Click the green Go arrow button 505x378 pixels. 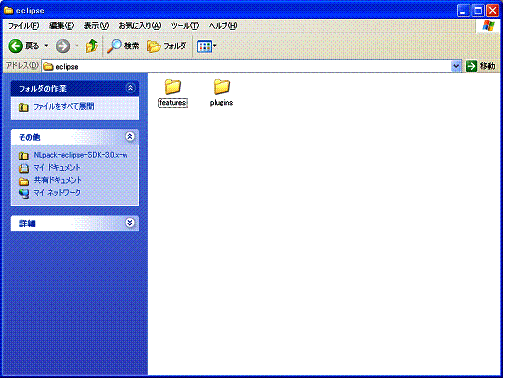pyautogui.click(x=471, y=66)
